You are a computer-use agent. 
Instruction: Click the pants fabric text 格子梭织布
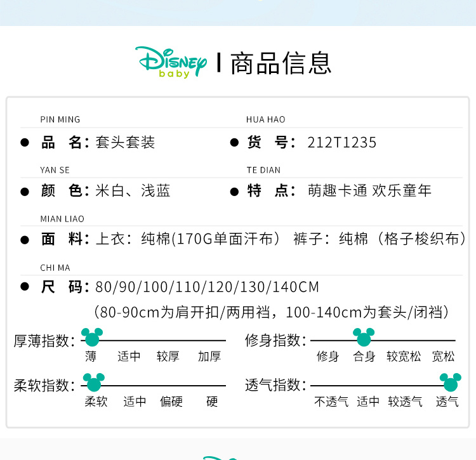coord(421,239)
